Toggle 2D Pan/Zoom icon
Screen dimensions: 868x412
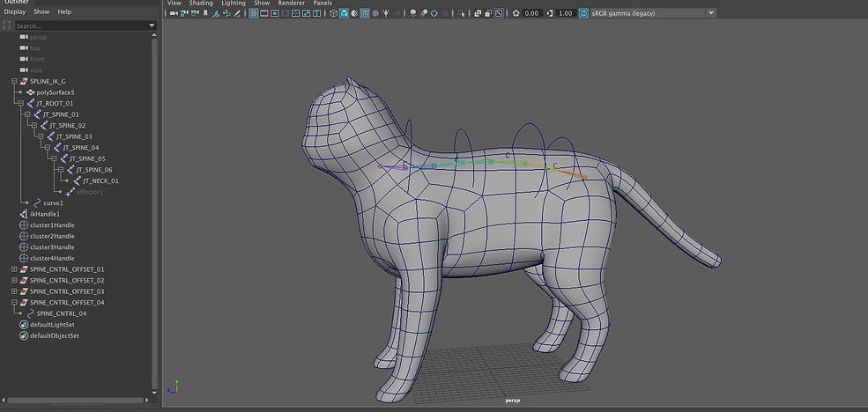point(226,13)
